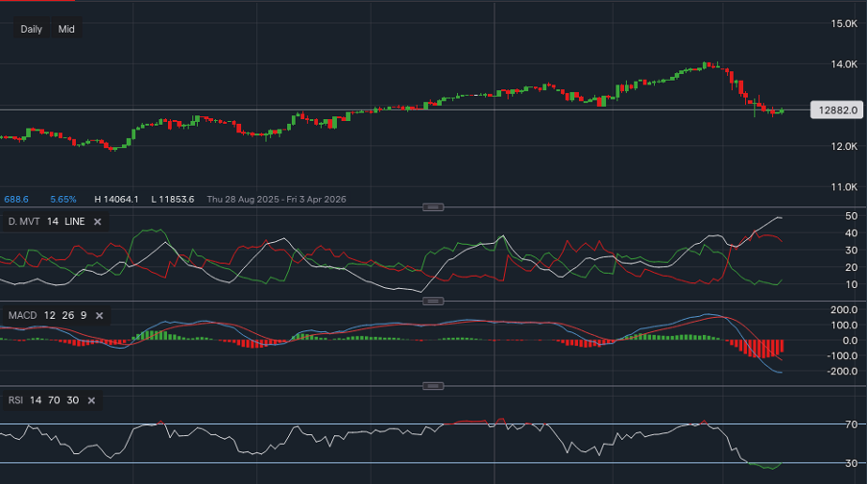Click the resize handle above the MACD panel
This screenshot has width=868, height=484.
point(434,301)
